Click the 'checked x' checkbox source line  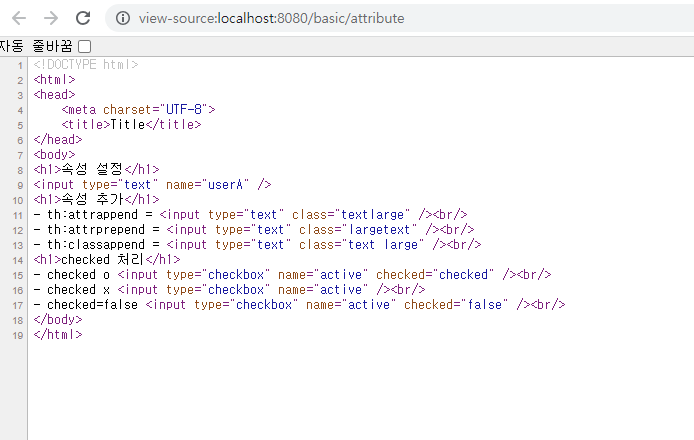[230, 290]
